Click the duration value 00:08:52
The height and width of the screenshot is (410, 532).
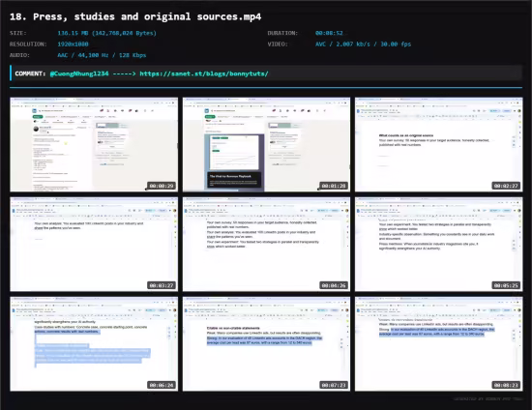click(329, 33)
